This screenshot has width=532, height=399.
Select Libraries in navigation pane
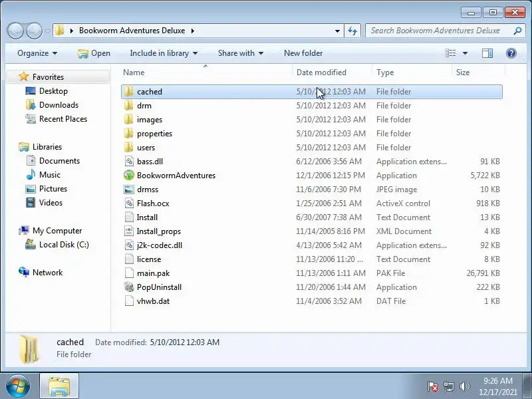pyautogui.click(x=47, y=147)
